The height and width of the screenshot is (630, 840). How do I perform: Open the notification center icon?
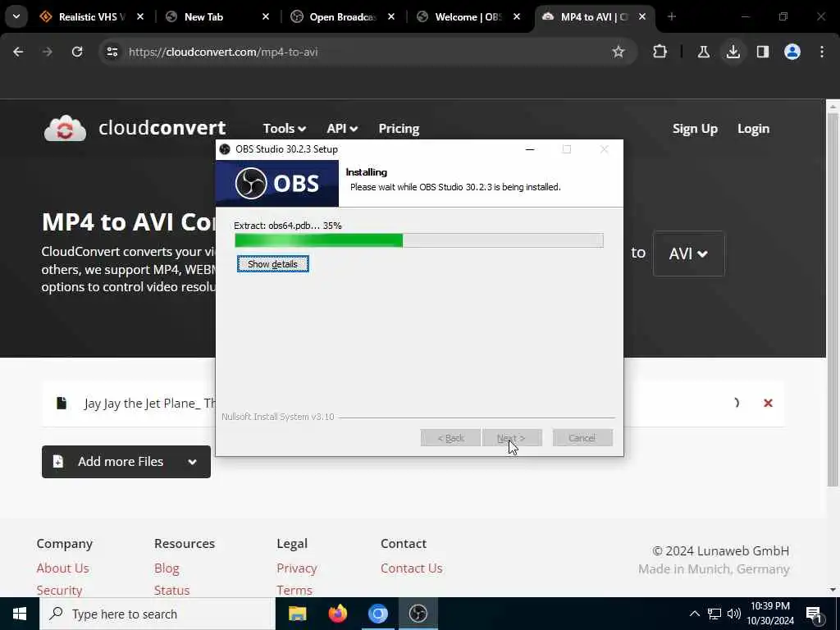[814, 614]
